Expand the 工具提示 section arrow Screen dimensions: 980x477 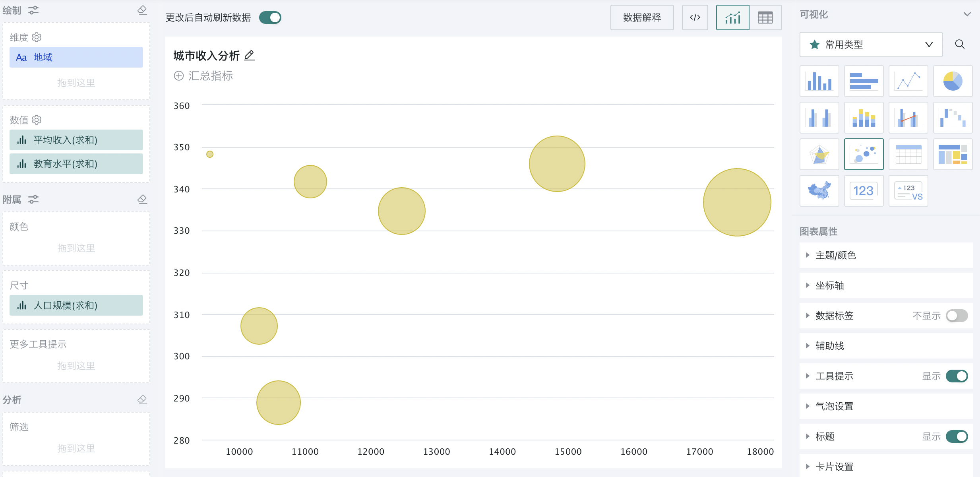(x=808, y=376)
